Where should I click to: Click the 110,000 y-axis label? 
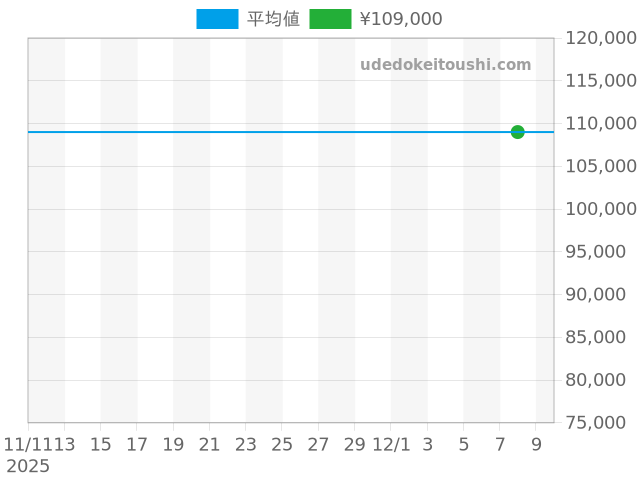point(600,124)
